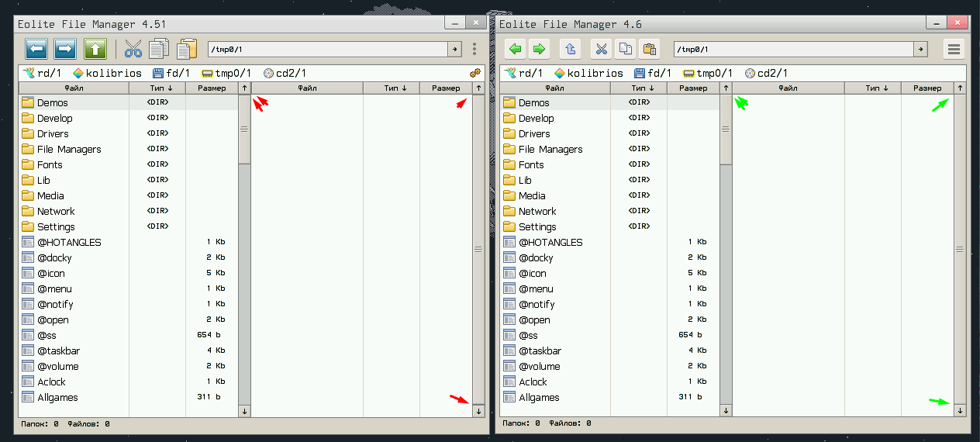Click blue back arrow in Eolite 4.51
The image size is (980, 442).
click(x=36, y=50)
